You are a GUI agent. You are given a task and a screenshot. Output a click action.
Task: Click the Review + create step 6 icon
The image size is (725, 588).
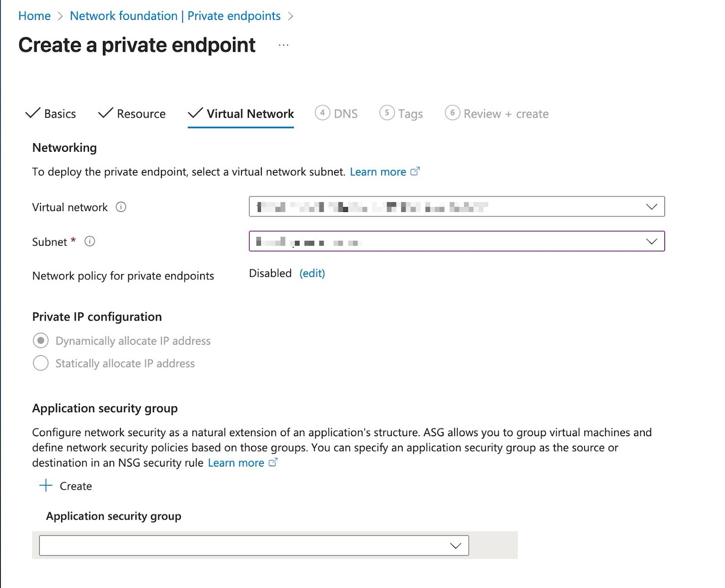[x=452, y=113]
